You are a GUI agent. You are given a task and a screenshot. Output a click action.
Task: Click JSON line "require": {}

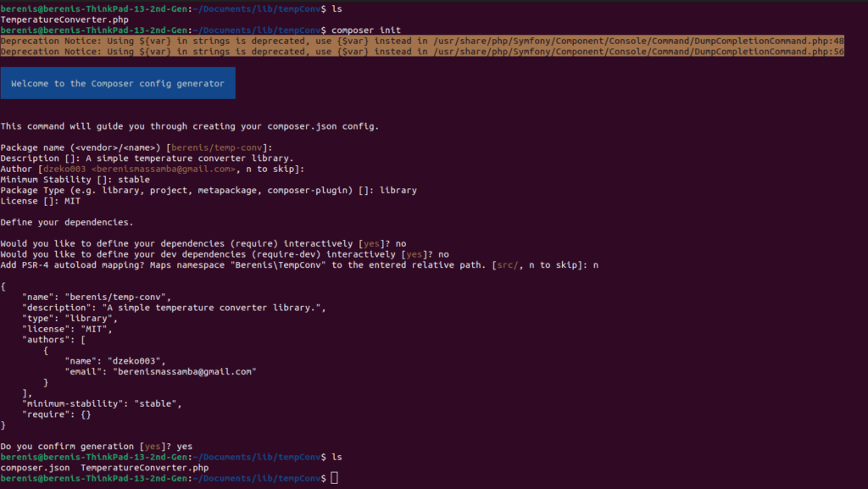click(x=57, y=414)
